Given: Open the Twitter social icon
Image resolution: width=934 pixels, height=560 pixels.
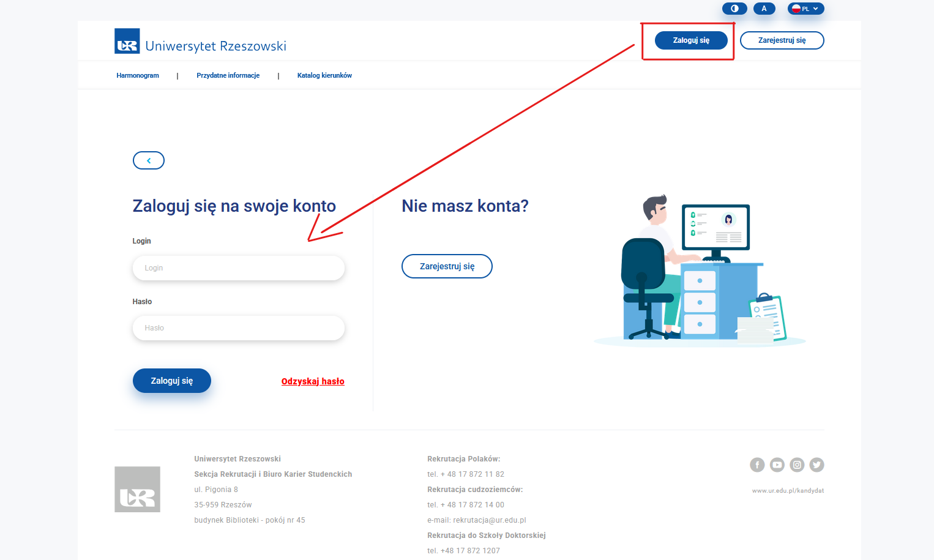Looking at the screenshot, I should coord(816,465).
